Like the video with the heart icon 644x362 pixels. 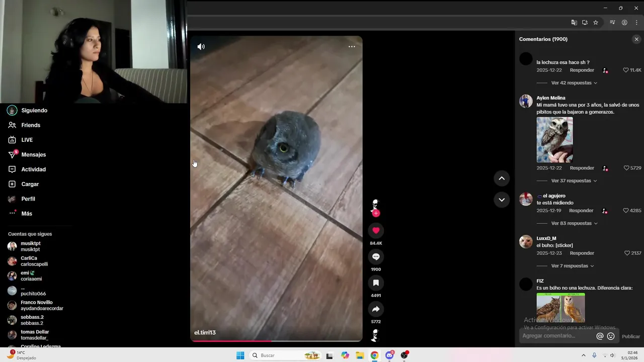pyautogui.click(x=376, y=230)
